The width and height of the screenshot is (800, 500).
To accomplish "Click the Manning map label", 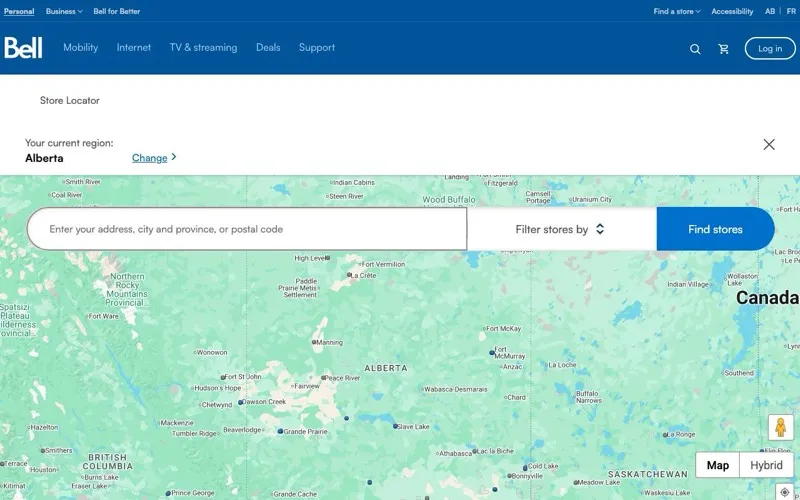I will point(330,342).
